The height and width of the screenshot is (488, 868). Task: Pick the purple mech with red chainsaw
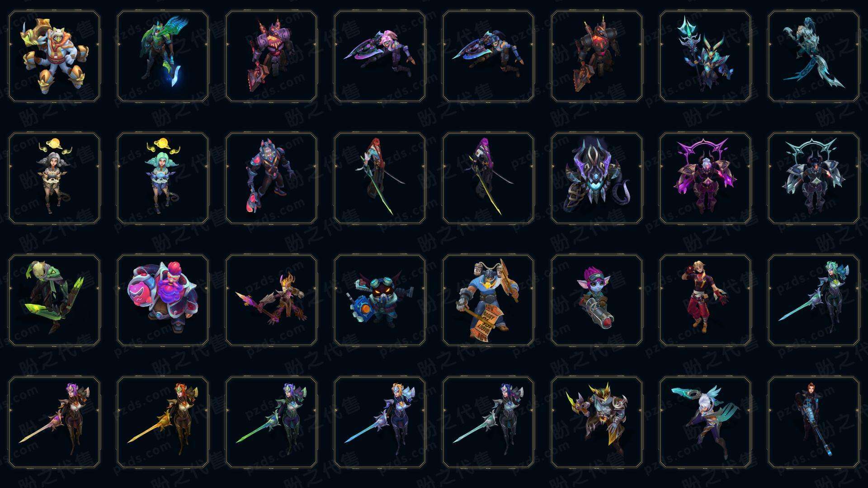(x=271, y=56)
